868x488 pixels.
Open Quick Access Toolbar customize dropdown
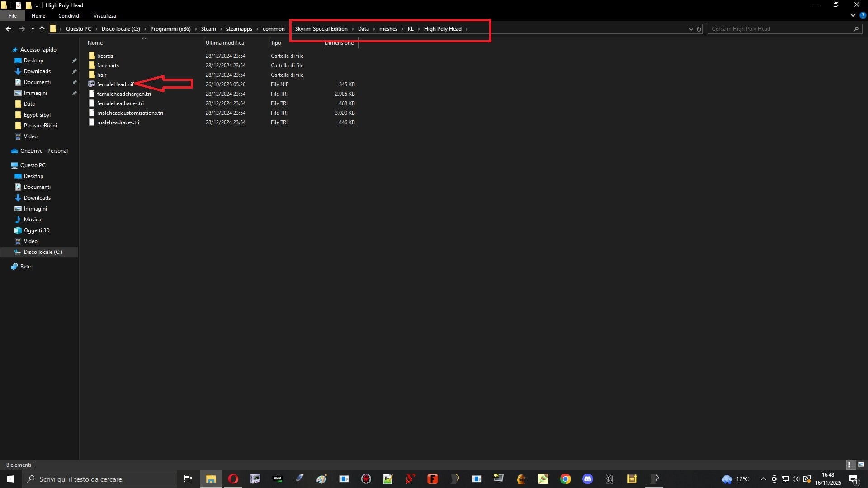click(37, 5)
